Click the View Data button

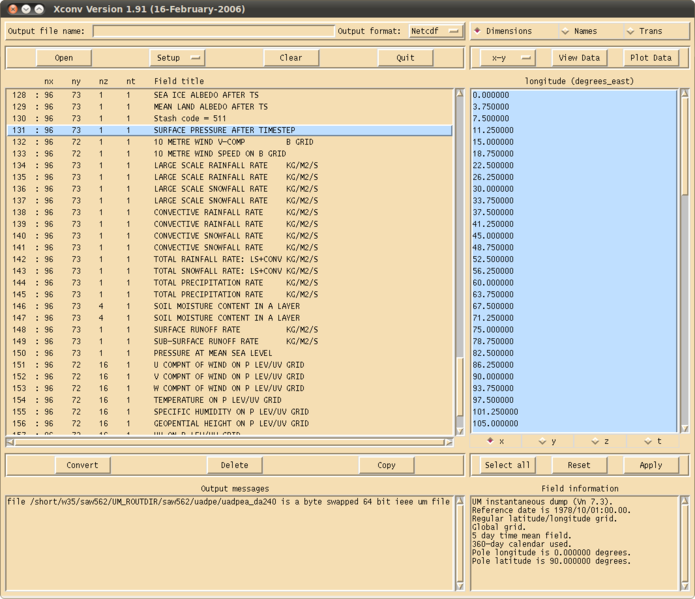click(579, 58)
